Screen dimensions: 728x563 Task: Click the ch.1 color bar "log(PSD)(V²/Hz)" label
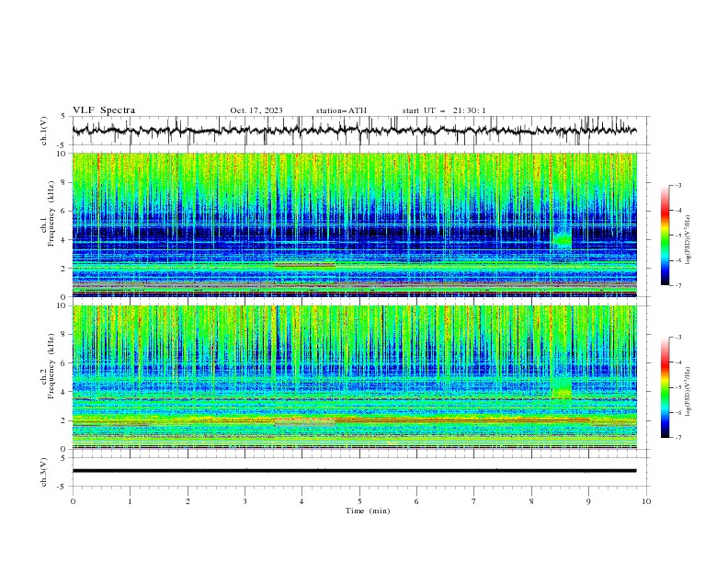pos(688,239)
